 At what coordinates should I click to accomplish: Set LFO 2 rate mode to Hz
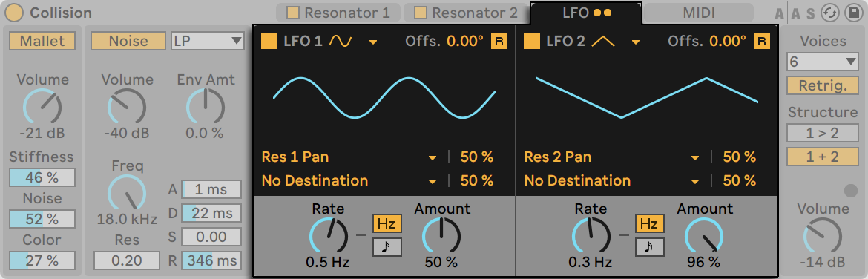coord(649,223)
